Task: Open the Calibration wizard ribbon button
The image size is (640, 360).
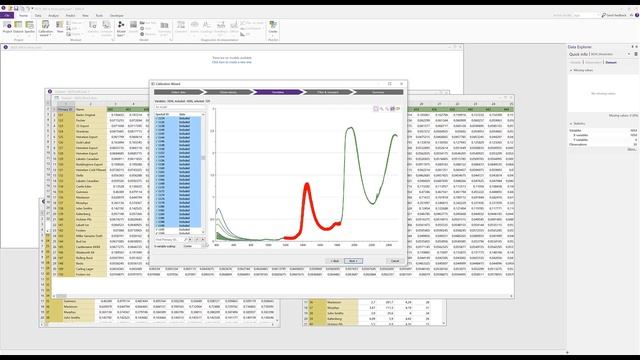Action: click(45, 29)
